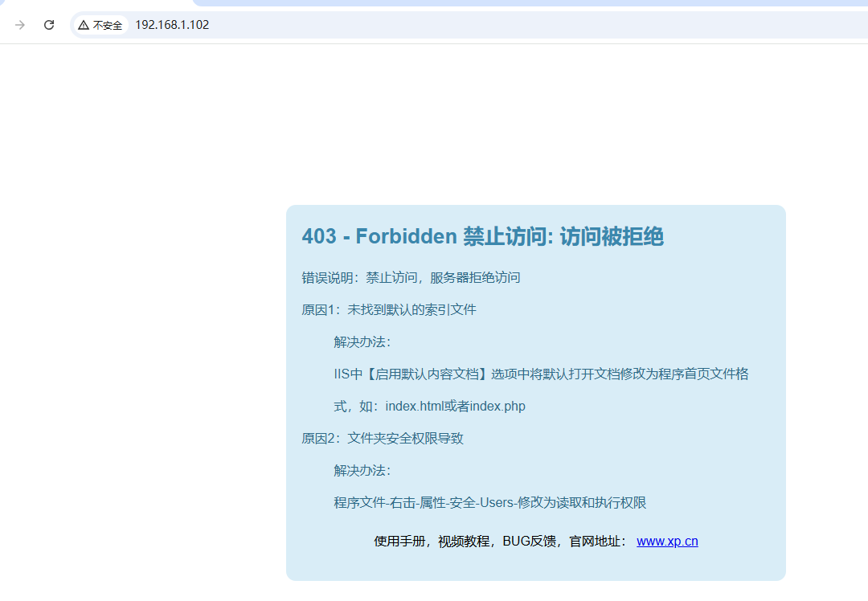Click the 403 - Forbidden heading text

point(482,236)
